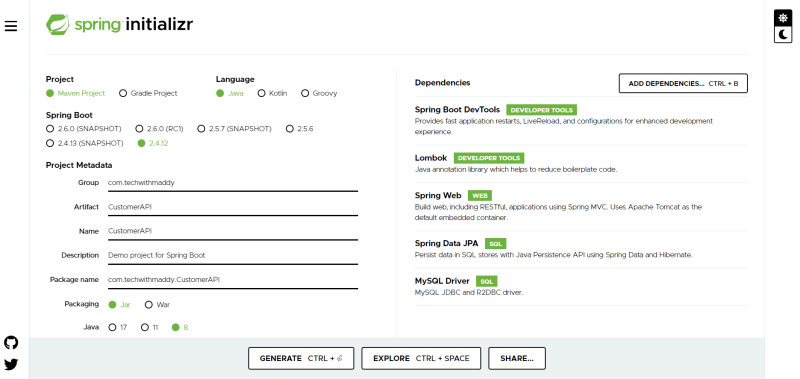Select Gradle Project radio button

tap(148, 93)
